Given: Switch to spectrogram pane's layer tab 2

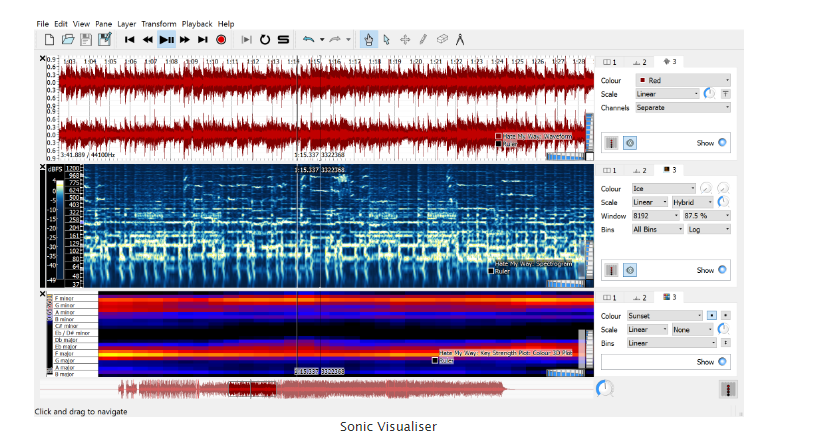Looking at the screenshot, I should click(x=640, y=170).
